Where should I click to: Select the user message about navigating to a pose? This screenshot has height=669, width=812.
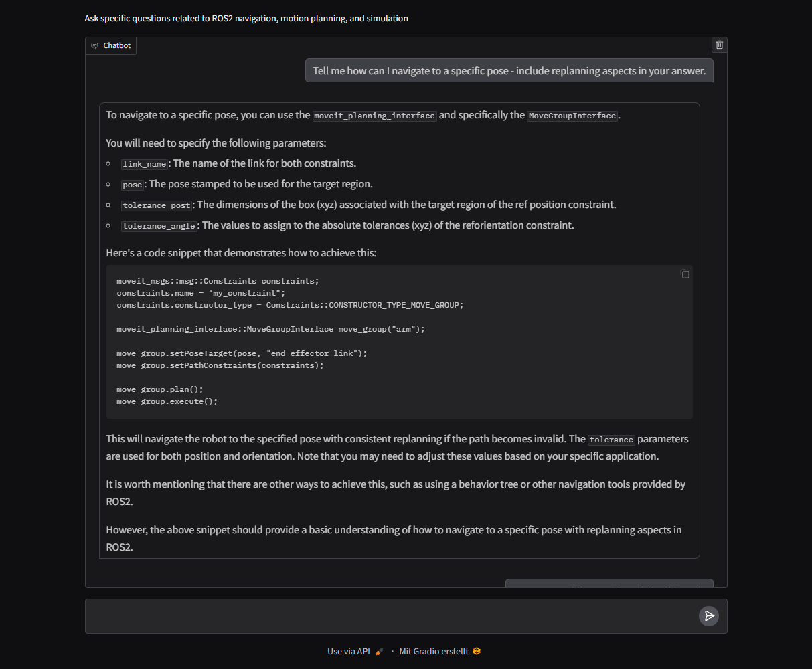click(x=509, y=70)
